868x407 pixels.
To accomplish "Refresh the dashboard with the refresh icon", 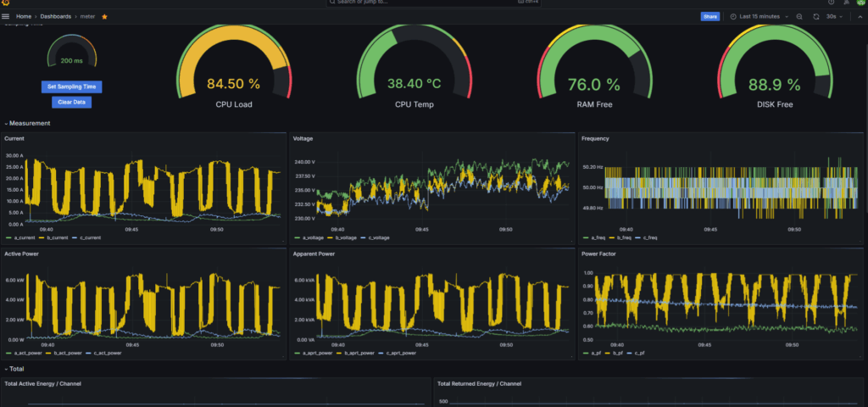I will pos(816,16).
